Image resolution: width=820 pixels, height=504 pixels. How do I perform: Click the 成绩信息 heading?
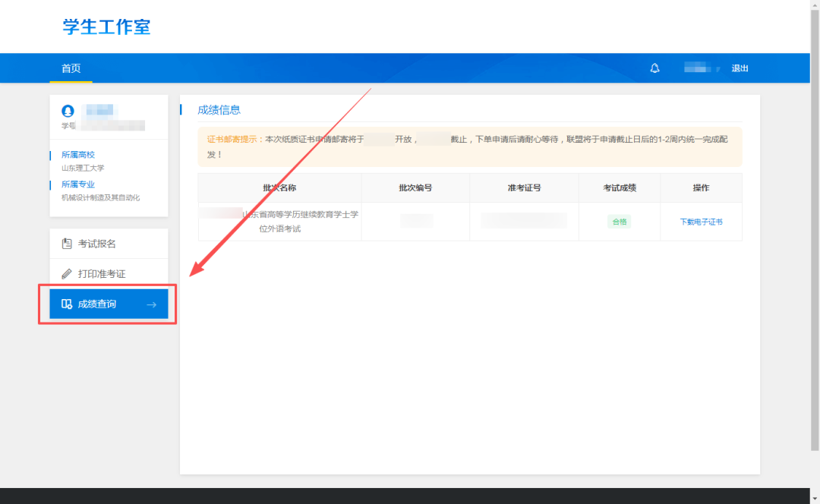click(219, 110)
